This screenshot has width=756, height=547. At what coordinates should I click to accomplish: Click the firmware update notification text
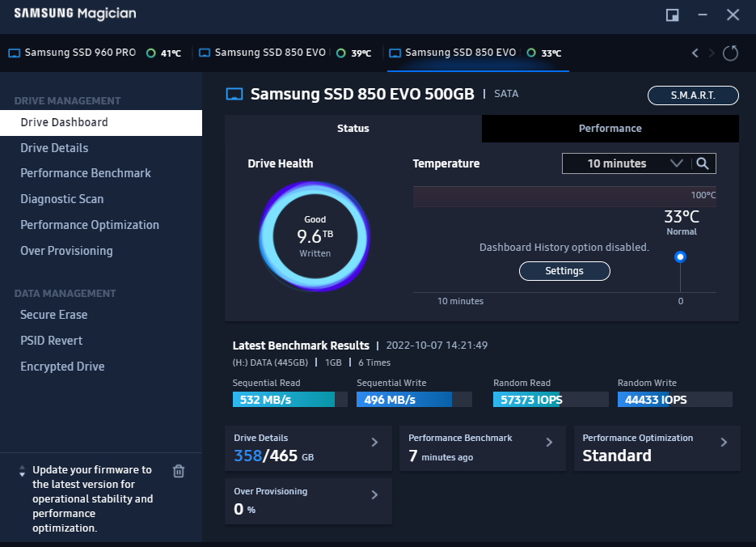tap(92, 498)
